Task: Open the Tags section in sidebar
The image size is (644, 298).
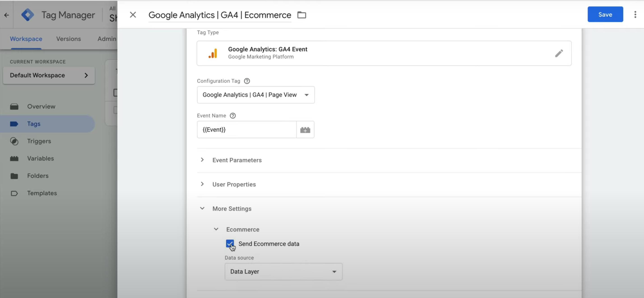Action: click(x=34, y=124)
